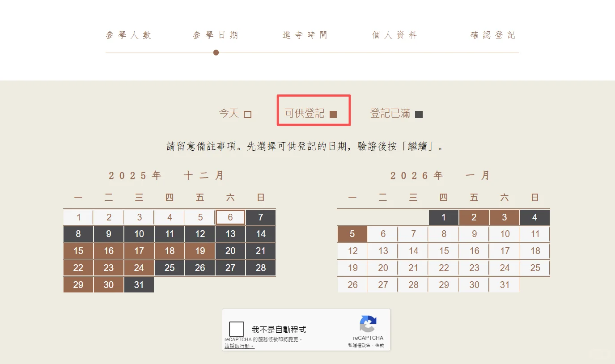
Task: Select December 19 available date
Action: pos(199,251)
